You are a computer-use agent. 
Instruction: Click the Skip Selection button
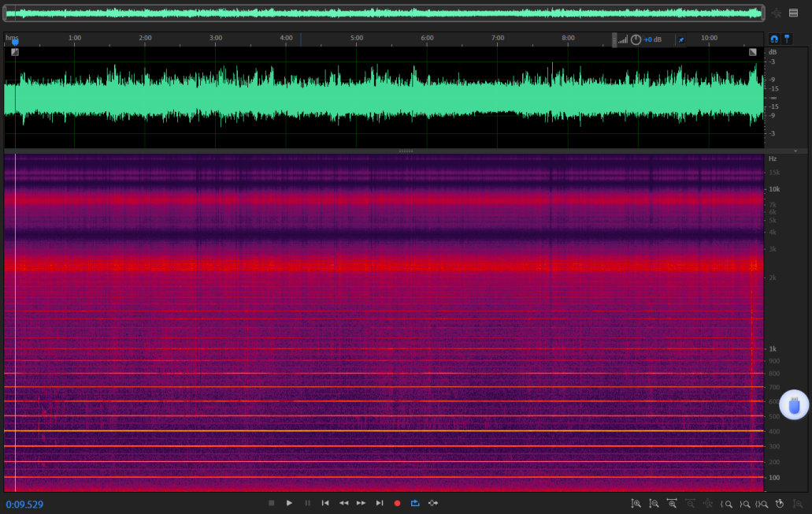pyautogui.click(x=433, y=503)
